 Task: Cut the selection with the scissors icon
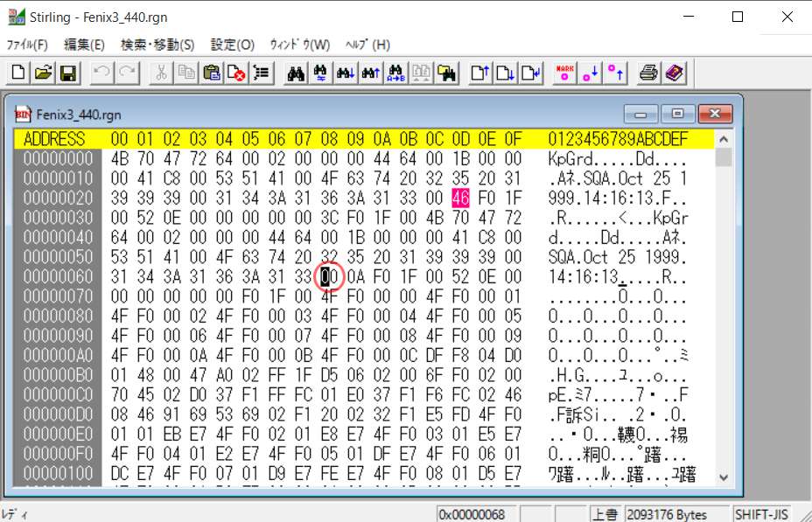(x=161, y=73)
